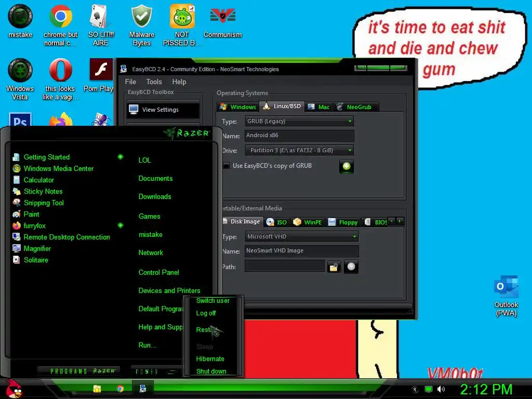Viewport: 532px width, 399px height.
Task: Switch to the Windows OS tab
Action: [x=238, y=107]
